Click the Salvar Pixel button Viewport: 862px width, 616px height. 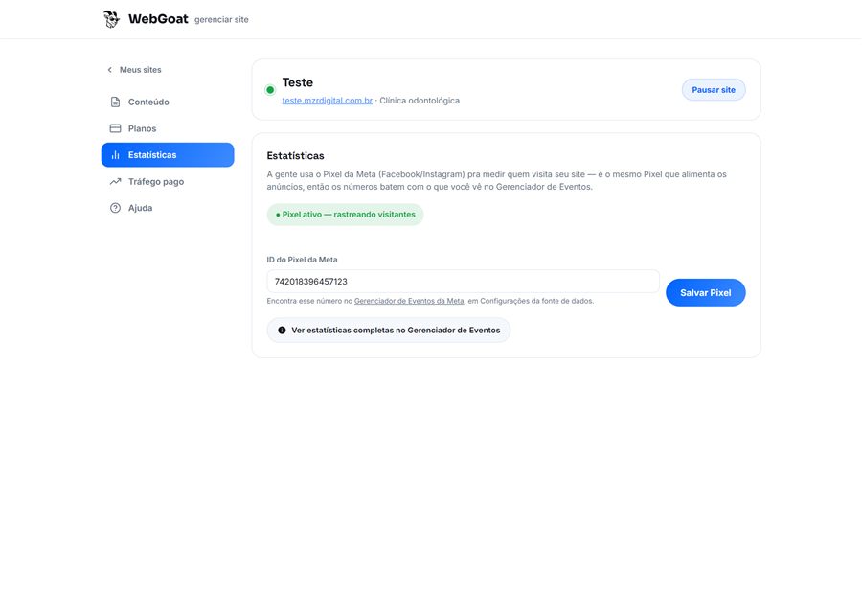click(x=705, y=292)
